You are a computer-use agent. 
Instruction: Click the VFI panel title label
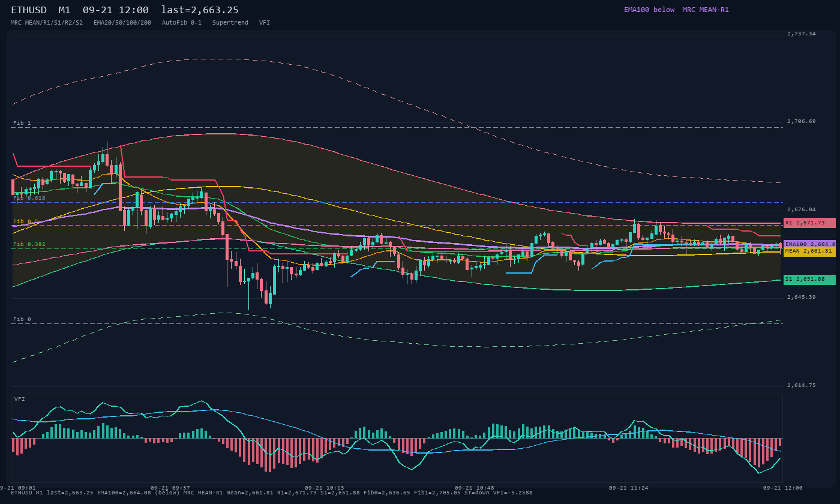click(20, 399)
